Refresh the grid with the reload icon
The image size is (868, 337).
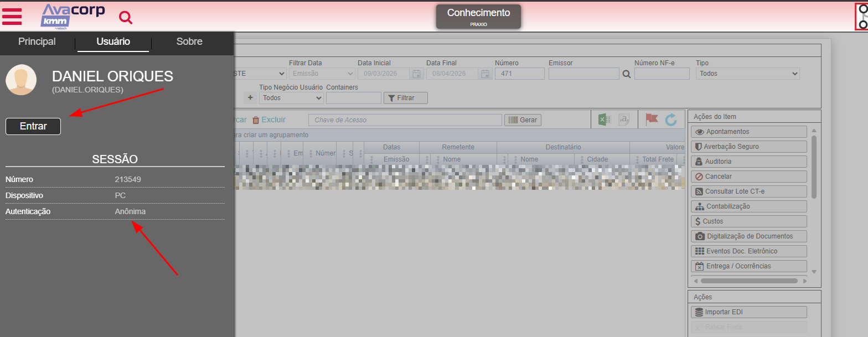pyautogui.click(x=671, y=120)
